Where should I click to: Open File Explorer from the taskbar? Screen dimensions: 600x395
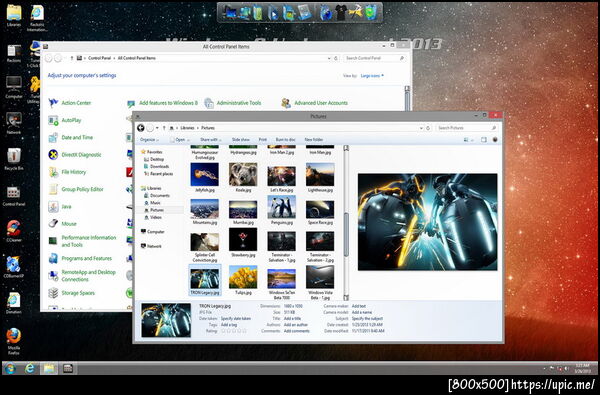click(x=49, y=368)
